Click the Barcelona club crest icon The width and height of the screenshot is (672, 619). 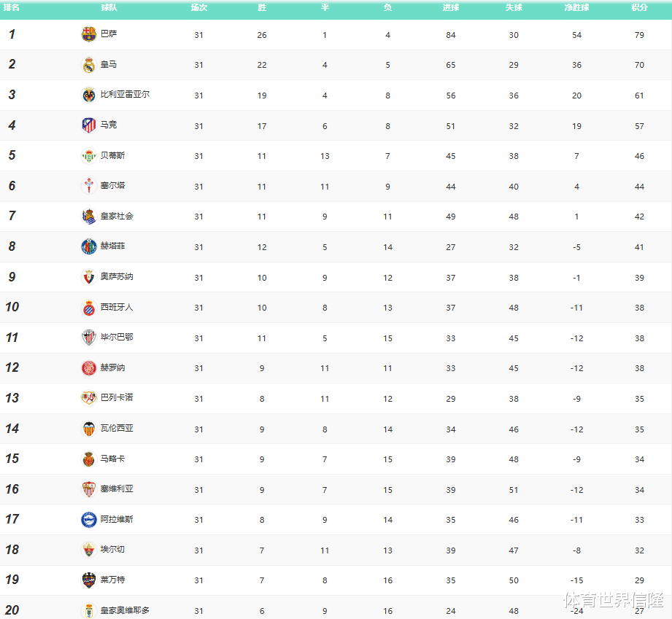coord(88,34)
